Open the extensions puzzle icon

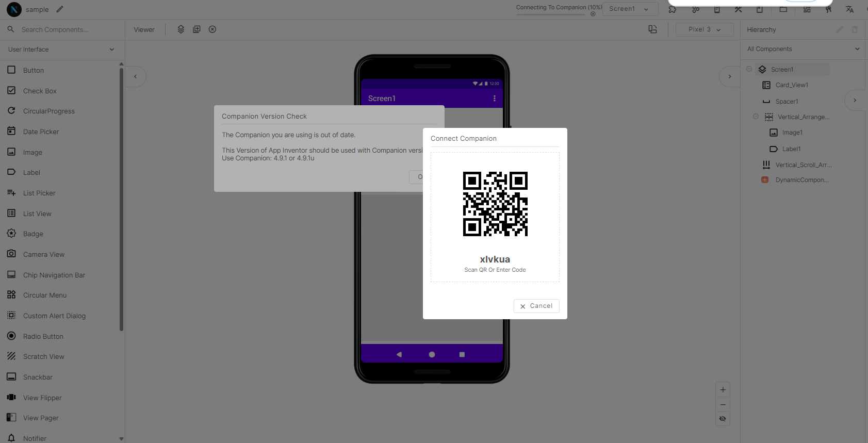(x=673, y=9)
